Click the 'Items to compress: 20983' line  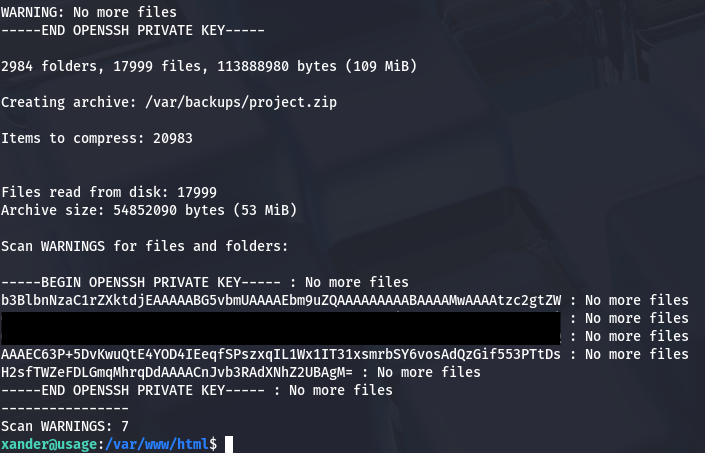coord(97,138)
